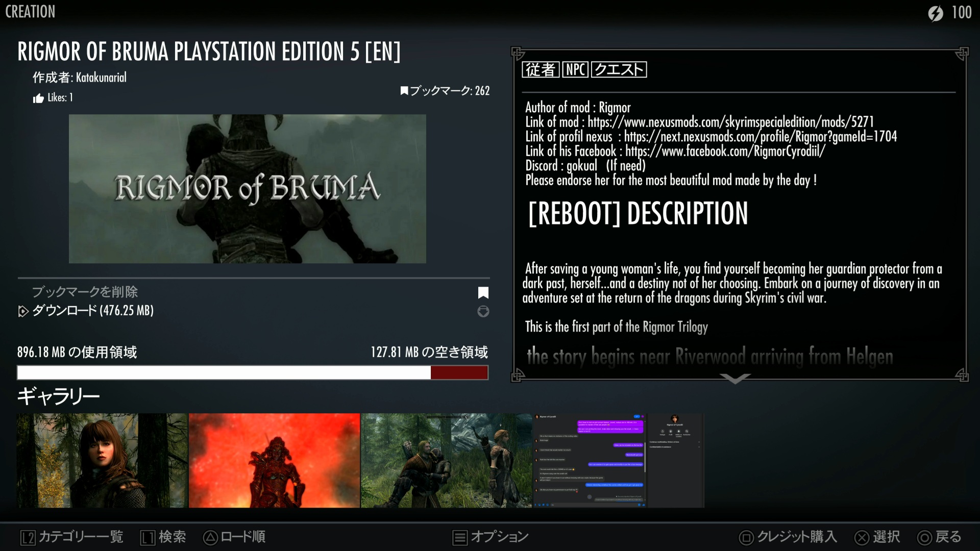Click the [REBOOT] DESCRIPTION heading

pos(638,214)
